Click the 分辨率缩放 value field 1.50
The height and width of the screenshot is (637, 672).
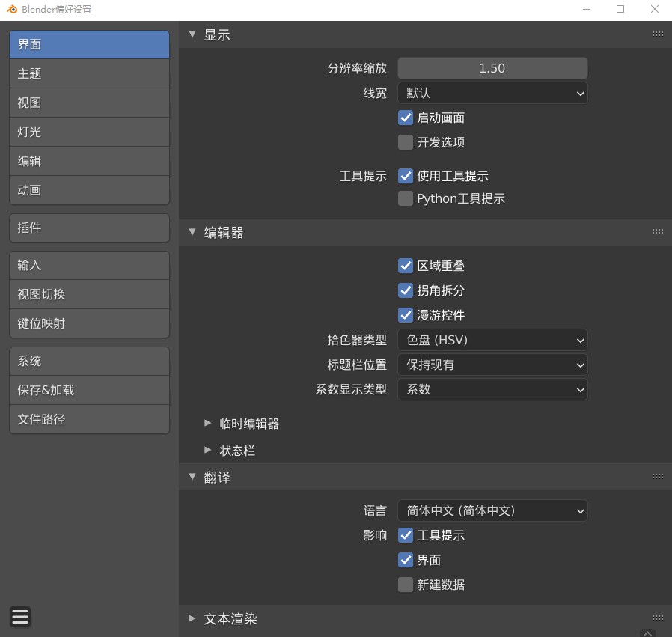pyautogui.click(x=492, y=68)
